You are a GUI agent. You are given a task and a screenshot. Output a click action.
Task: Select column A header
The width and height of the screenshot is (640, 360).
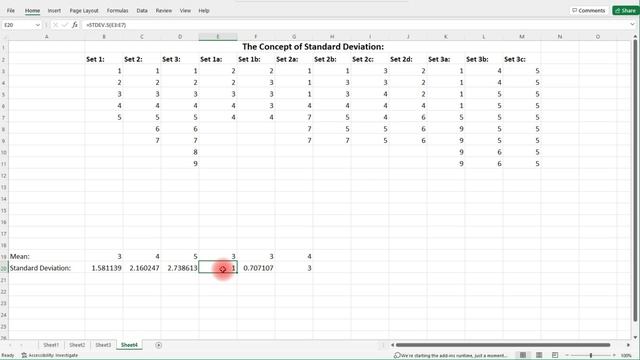pos(47,37)
